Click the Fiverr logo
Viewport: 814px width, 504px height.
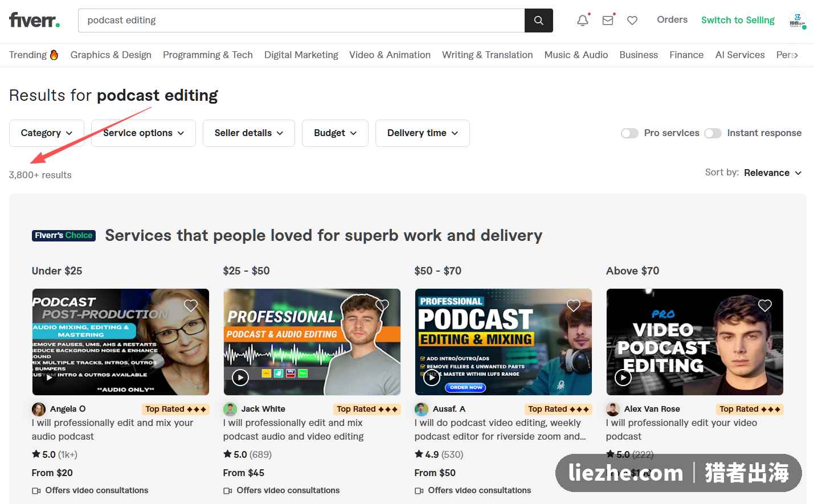tap(34, 21)
